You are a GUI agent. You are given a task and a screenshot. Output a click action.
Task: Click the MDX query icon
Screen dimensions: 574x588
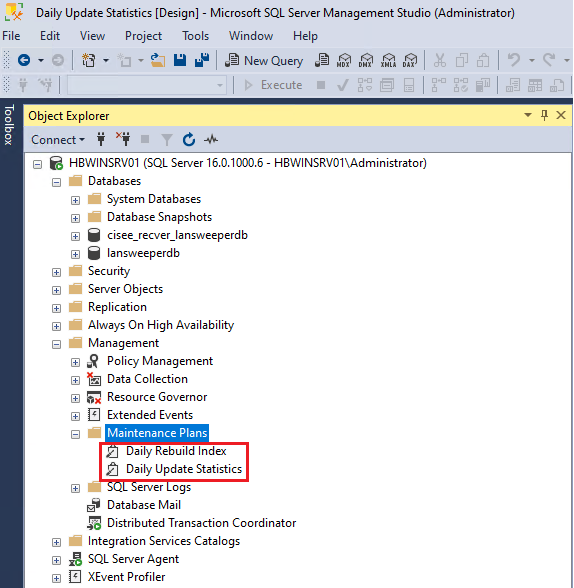[344, 60]
